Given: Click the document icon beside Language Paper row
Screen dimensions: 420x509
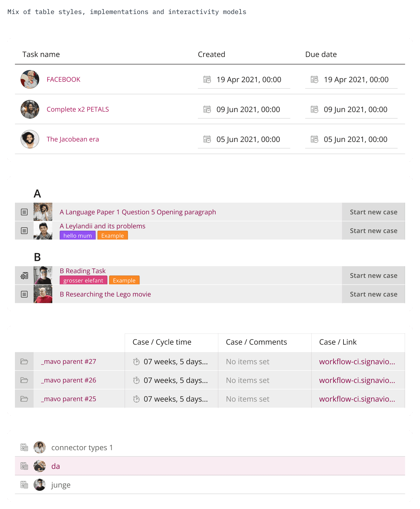Looking at the screenshot, I should [x=24, y=212].
